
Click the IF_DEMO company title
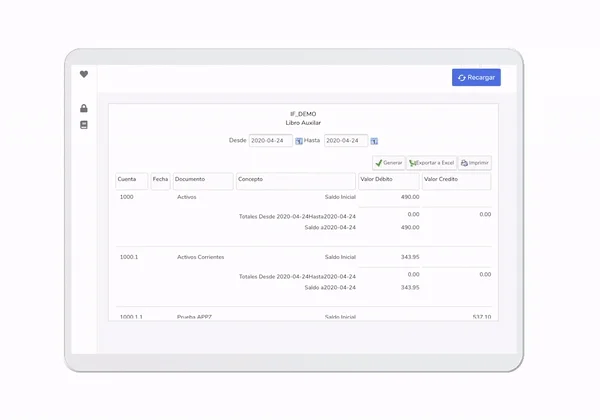coord(303,114)
